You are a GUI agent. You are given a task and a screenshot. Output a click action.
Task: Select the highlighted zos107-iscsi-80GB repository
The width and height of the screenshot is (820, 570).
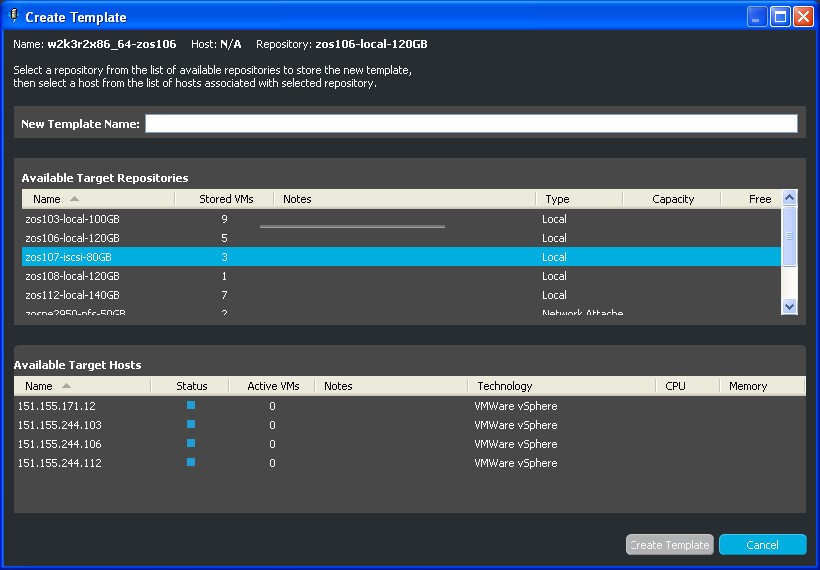point(402,257)
